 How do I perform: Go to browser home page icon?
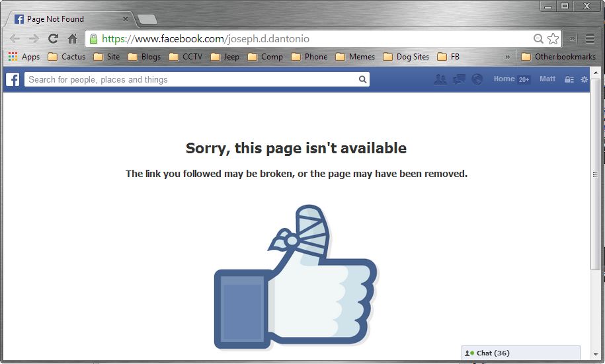pos(72,38)
